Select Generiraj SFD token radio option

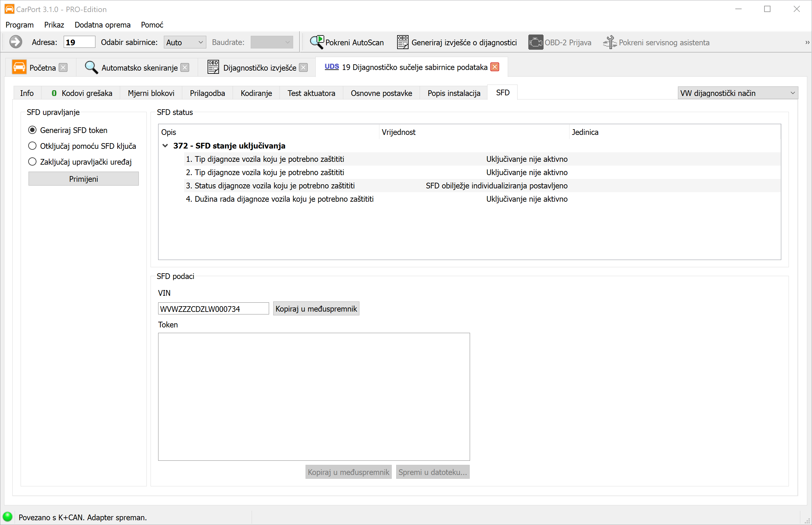32,130
